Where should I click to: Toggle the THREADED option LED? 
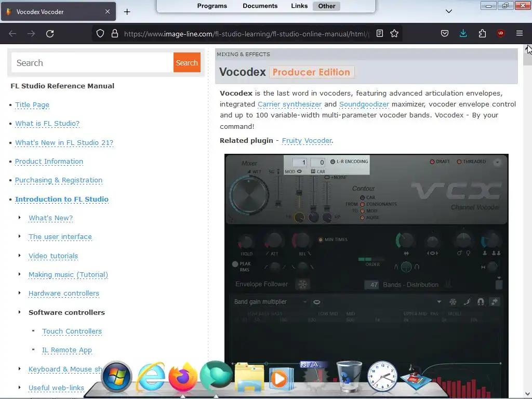[x=459, y=162]
